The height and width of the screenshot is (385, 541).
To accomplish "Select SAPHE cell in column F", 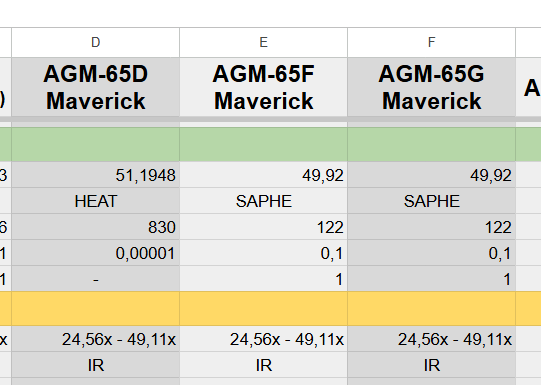I will point(431,201).
